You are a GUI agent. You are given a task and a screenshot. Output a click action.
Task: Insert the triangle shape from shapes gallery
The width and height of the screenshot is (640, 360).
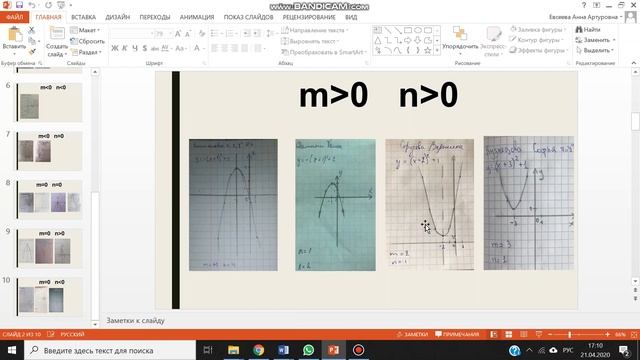coord(378,40)
